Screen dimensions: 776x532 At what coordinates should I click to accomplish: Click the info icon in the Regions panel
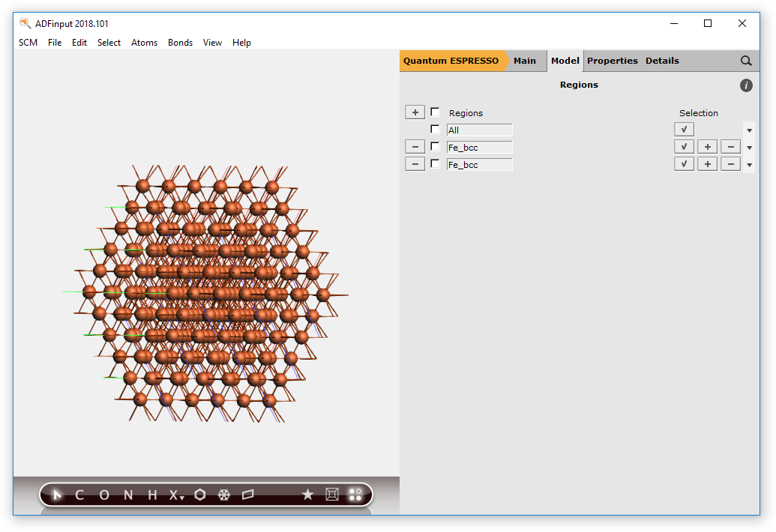[746, 85]
